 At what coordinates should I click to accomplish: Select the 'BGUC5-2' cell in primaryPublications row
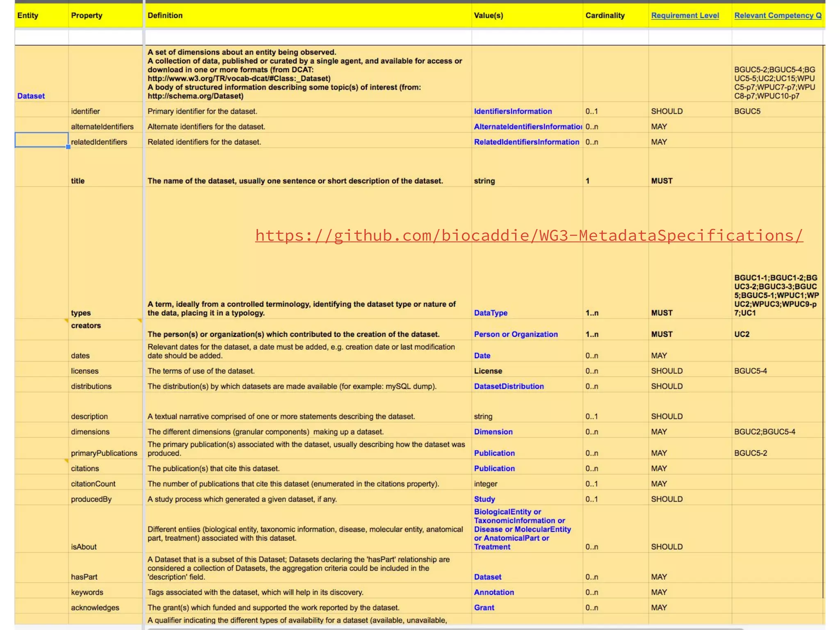[777, 448]
